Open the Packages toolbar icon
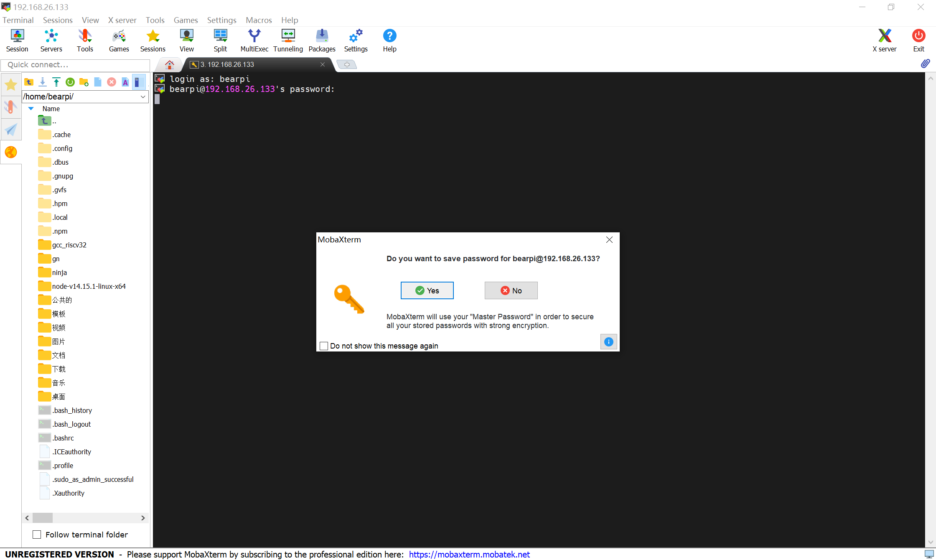Viewport: 936px width, 560px height. (x=322, y=41)
